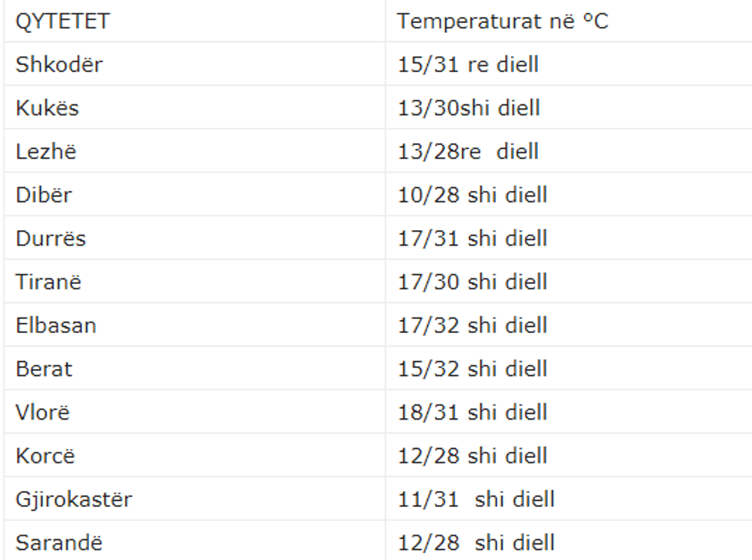Select the 11/31 shi diell temperature cell

(476, 500)
